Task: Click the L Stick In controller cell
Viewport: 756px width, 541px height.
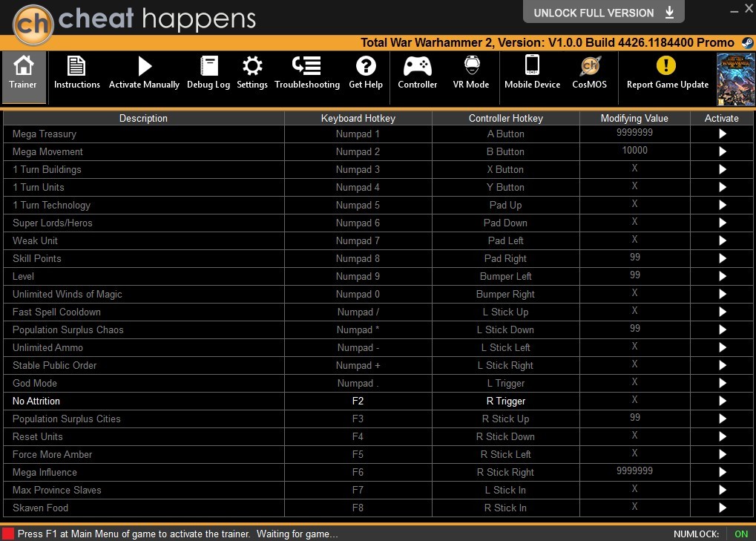Action: [x=506, y=491]
